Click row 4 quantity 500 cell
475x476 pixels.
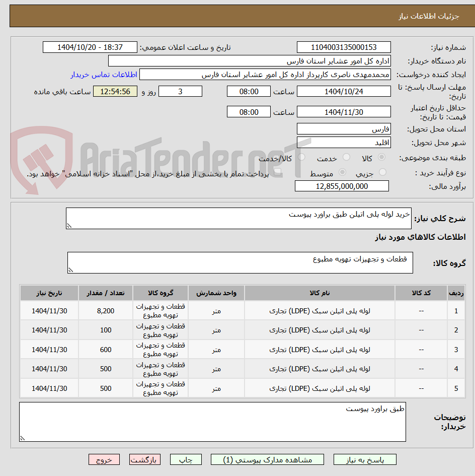coord(106,369)
